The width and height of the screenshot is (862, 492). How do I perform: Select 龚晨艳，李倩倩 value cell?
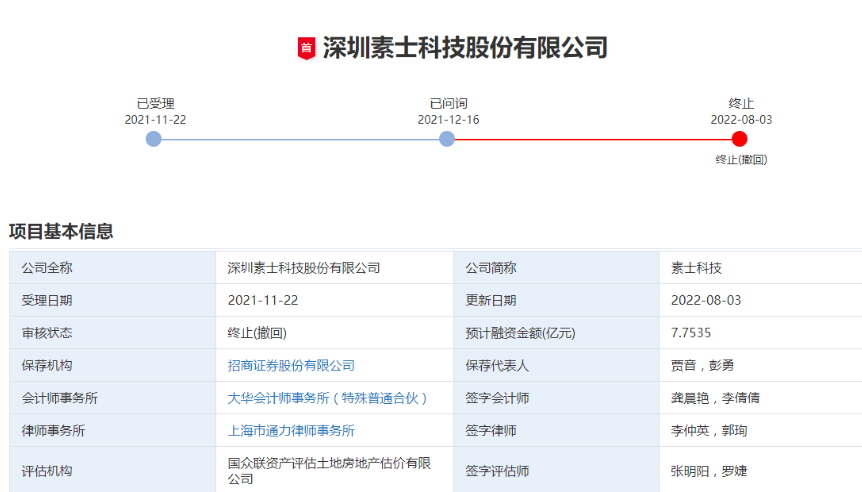[761, 398]
